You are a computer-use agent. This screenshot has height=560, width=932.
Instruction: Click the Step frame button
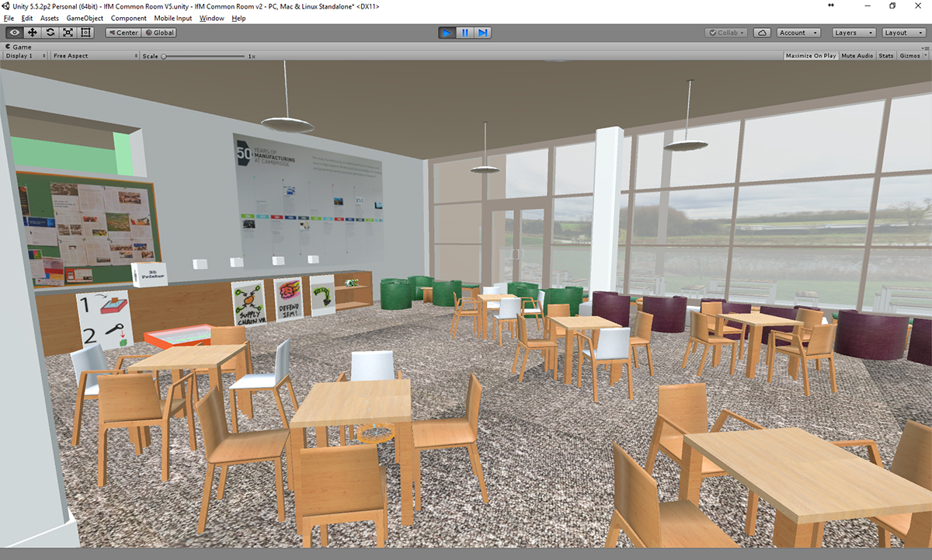click(x=482, y=33)
